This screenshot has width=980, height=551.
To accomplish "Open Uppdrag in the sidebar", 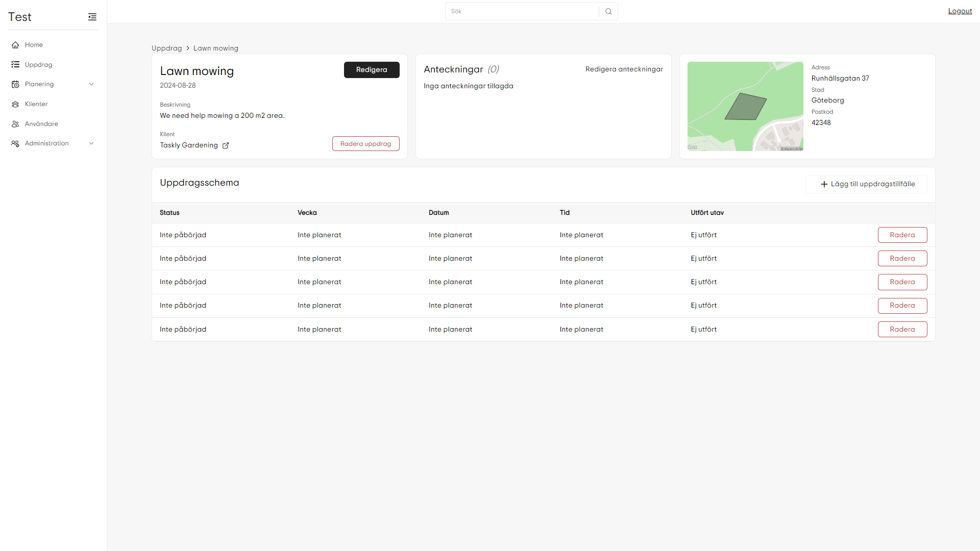I will click(x=53, y=65).
